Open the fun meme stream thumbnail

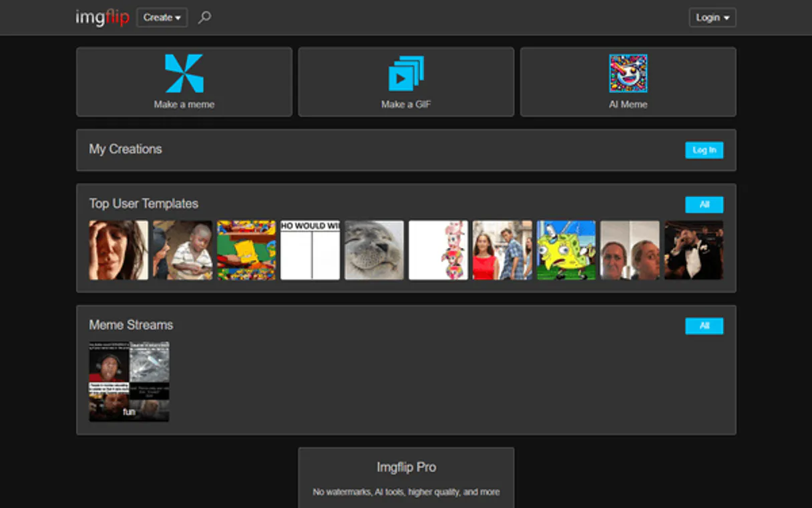[x=129, y=382]
